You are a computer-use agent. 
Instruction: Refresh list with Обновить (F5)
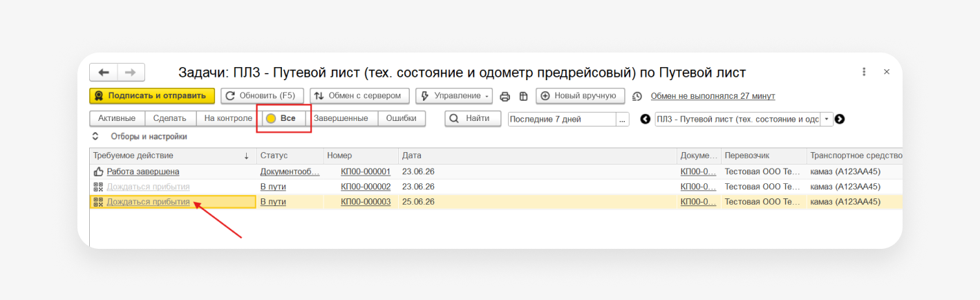pos(263,95)
